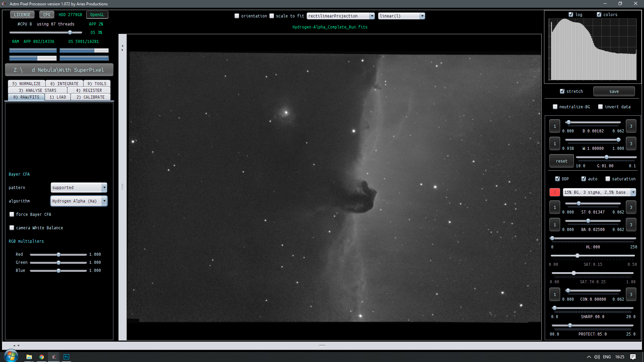
Task: Expand the Bayer pattern dropdown
Action: pyautogui.click(x=104, y=188)
